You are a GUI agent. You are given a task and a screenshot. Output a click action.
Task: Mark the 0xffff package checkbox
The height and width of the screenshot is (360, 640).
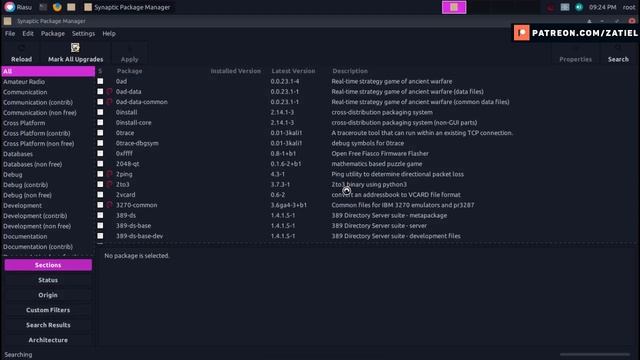point(100,153)
